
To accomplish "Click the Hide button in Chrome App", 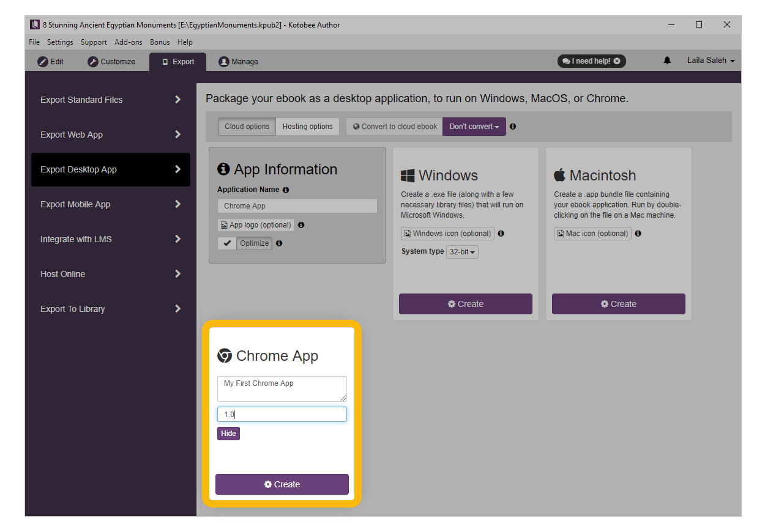I will click(228, 434).
